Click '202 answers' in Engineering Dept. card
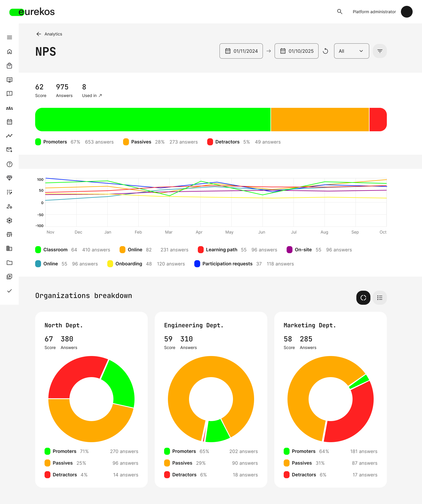 [244, 451]
